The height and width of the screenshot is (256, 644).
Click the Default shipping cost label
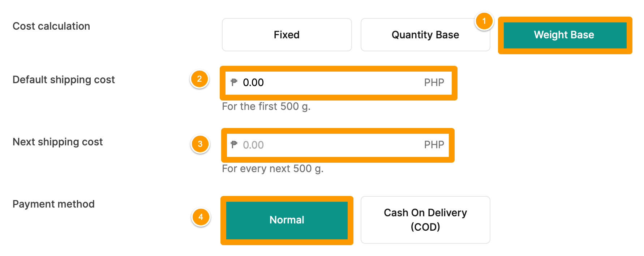64,80
